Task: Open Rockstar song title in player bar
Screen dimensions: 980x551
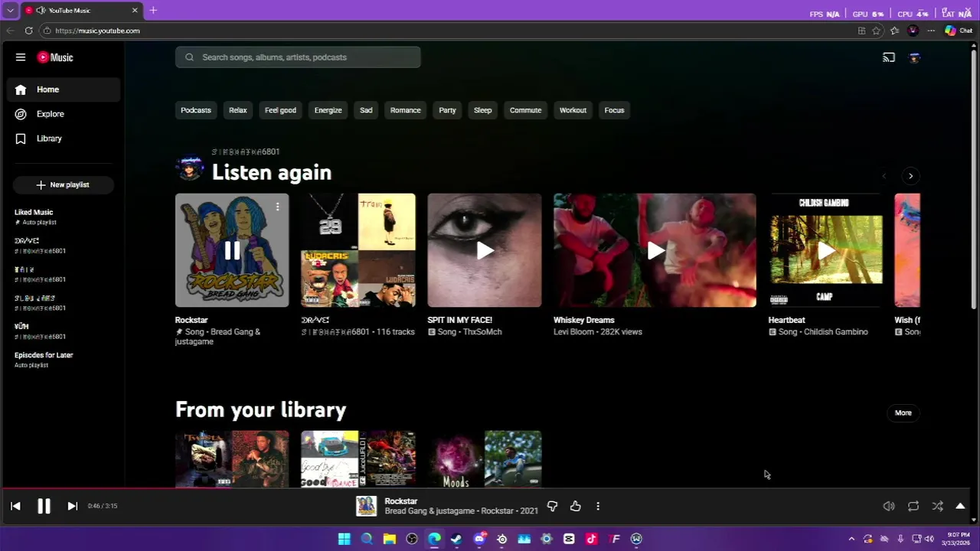Action: point(400,501)
